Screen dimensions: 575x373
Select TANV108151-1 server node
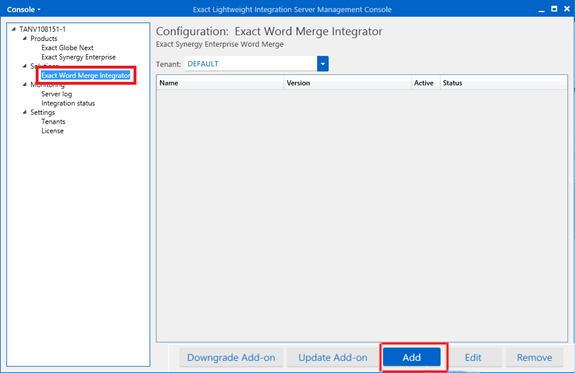pyautogui.click(x=43, y=29)
